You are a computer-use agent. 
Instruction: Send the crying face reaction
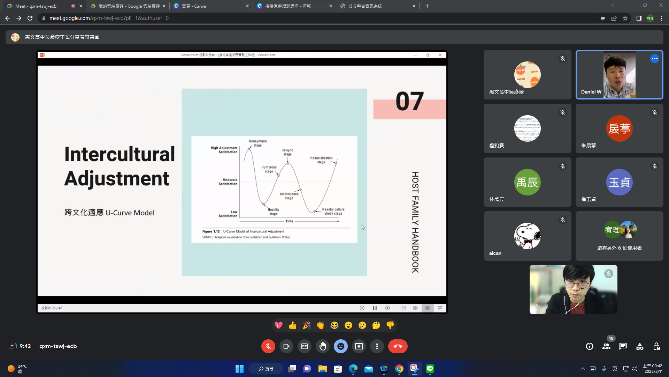tap(362, 325)
